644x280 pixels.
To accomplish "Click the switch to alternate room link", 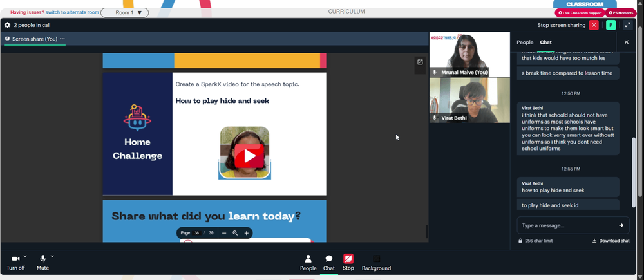I will click(72, 12).
